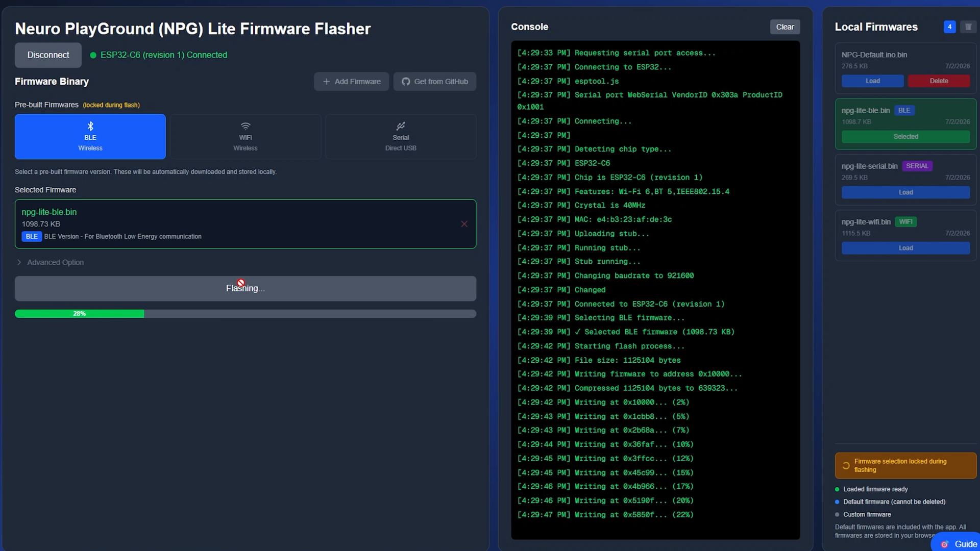Click the npg-lite-ble.bin name in Selected Firmware
This screenshot has width=980, height=551.
click(49, 212)
